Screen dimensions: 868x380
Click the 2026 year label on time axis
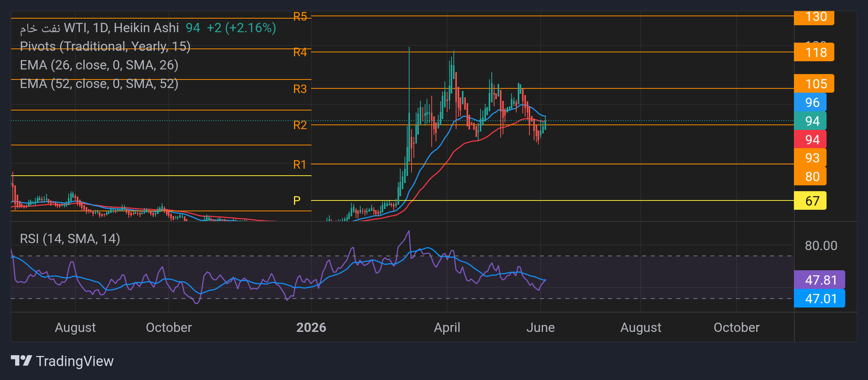[311, 327]
